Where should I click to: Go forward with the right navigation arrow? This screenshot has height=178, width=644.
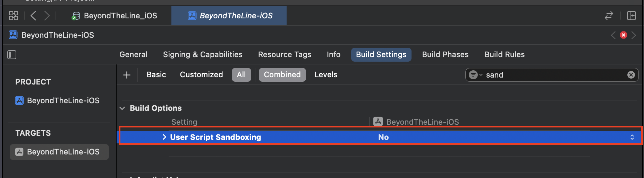point(47,16)
